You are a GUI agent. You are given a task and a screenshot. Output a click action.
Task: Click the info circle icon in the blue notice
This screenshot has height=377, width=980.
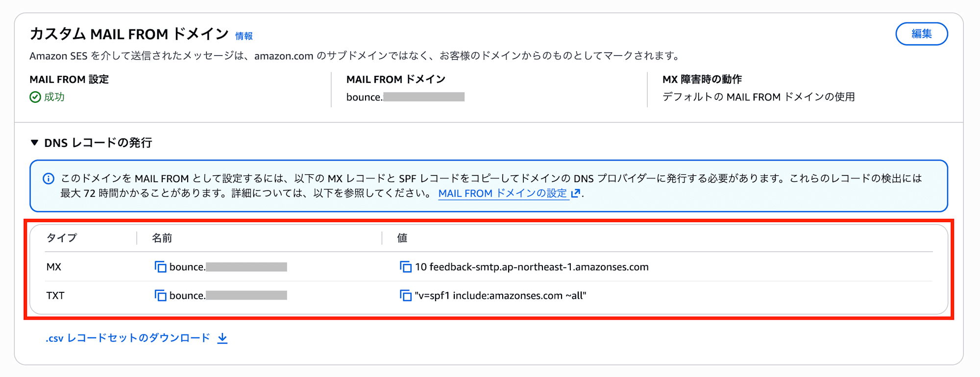click(49, 178)
